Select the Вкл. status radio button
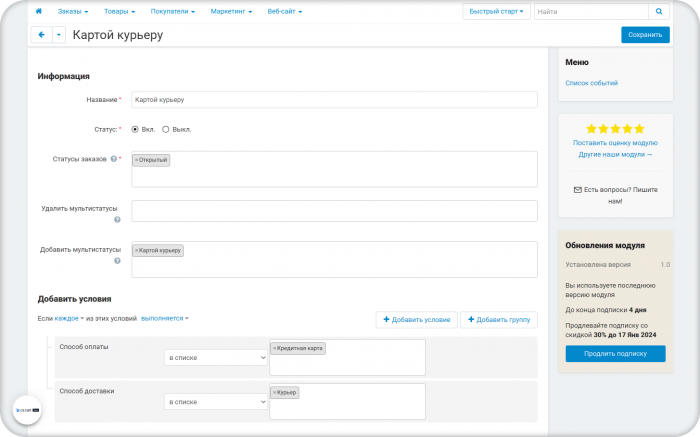 tap(135, 129)
